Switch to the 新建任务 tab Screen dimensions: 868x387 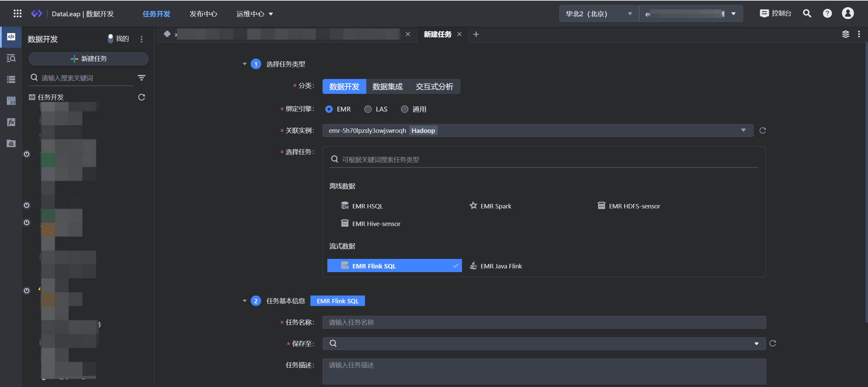[438, 34]
